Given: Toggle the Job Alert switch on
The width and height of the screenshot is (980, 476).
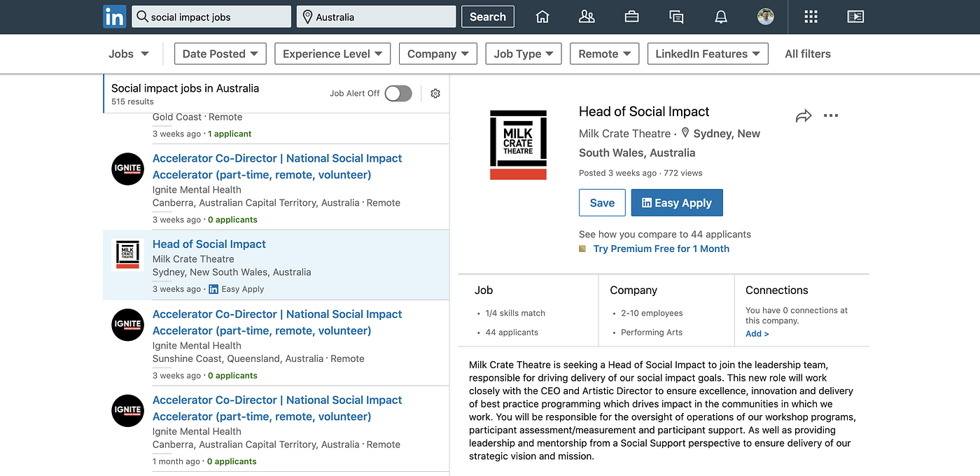Looking at the screenshot, I should 398,93.
